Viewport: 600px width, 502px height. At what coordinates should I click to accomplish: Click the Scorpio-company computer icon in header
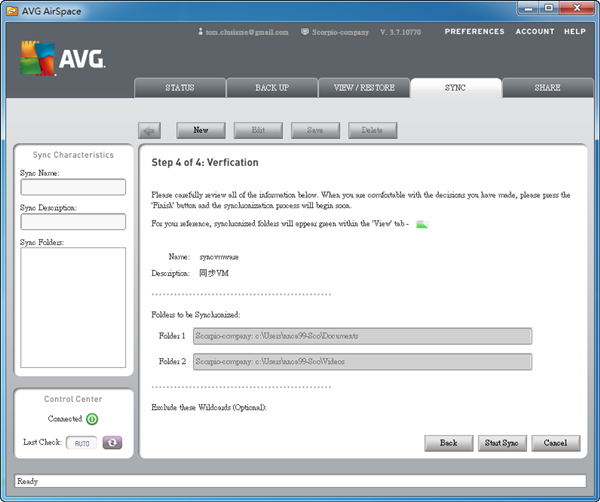tap(305, 31)
